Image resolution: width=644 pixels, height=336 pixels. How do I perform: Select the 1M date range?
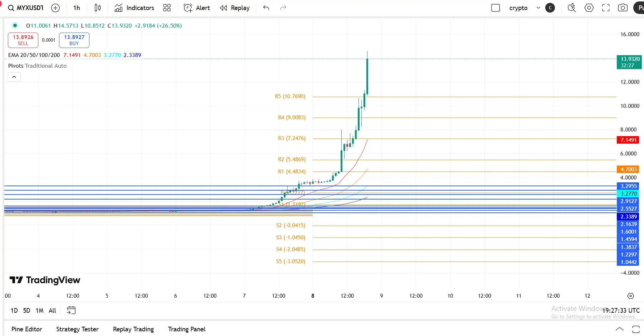pyautogui.click(x=39, y=311)
